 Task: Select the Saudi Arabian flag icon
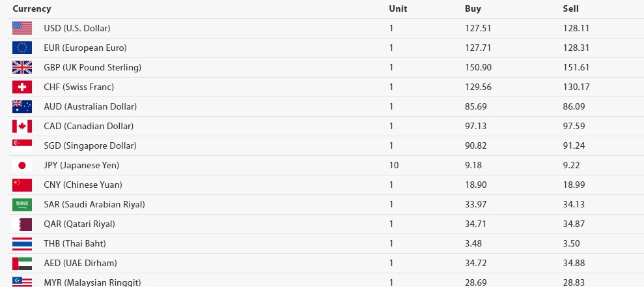click(21, 204)
